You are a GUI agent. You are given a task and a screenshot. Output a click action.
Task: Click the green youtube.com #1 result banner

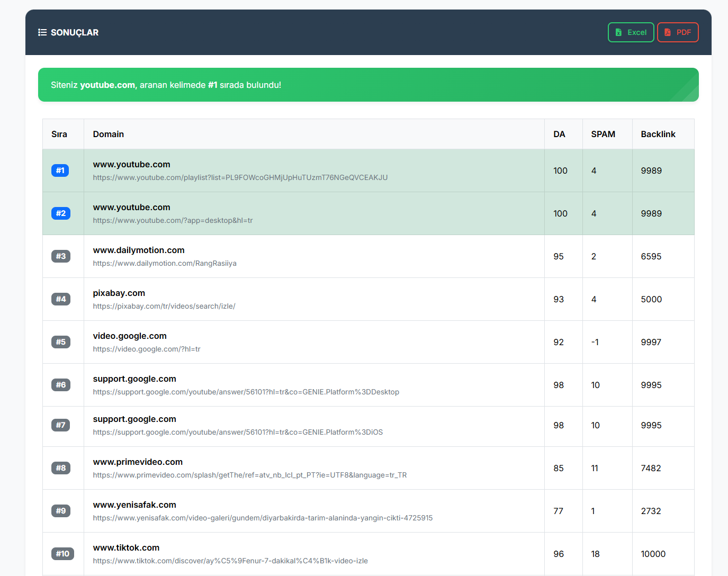pos(369,85)
